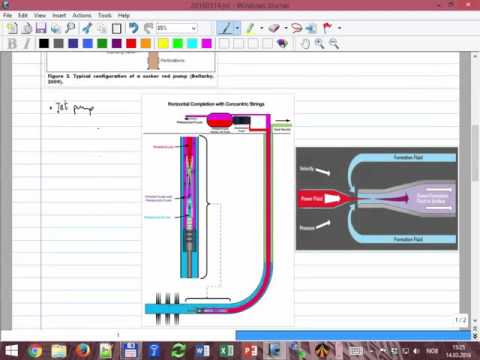Click the Insert/Remove Space tool icon
Viewport: 480px width, 360px height.
[x=311, y=28]
